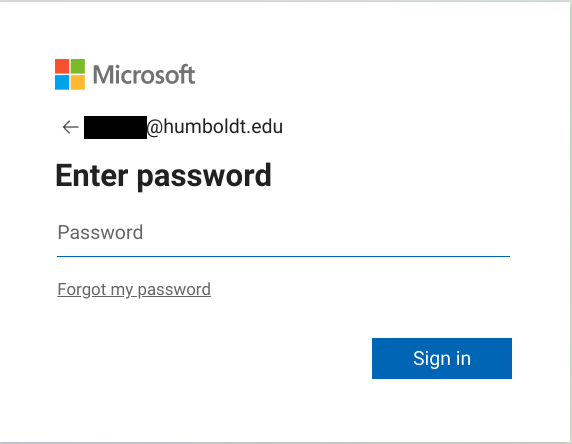Click the blacked-out username block

click(x=115, y=127)
